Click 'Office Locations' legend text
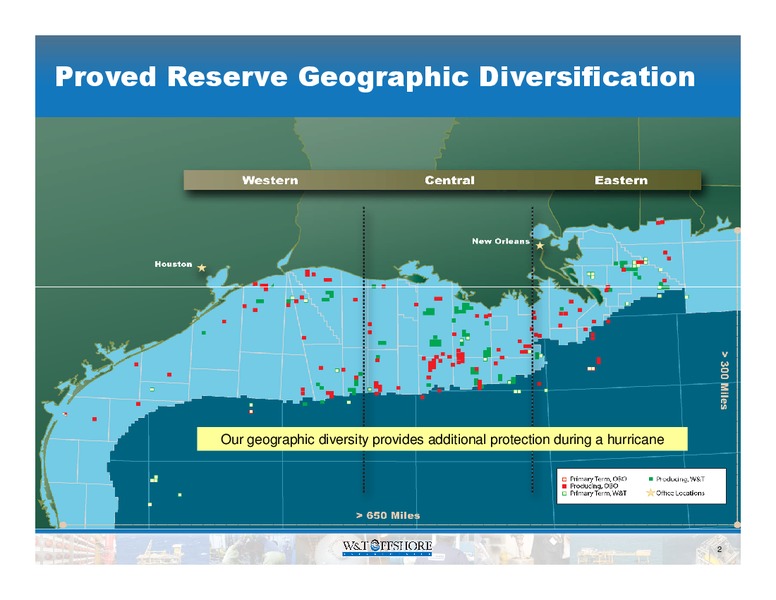Screen dimensions: 776x600 click(680, 493)
